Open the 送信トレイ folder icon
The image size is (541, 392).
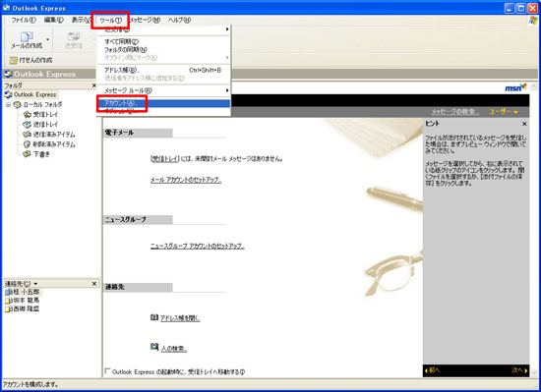click(x=27, y=125)
